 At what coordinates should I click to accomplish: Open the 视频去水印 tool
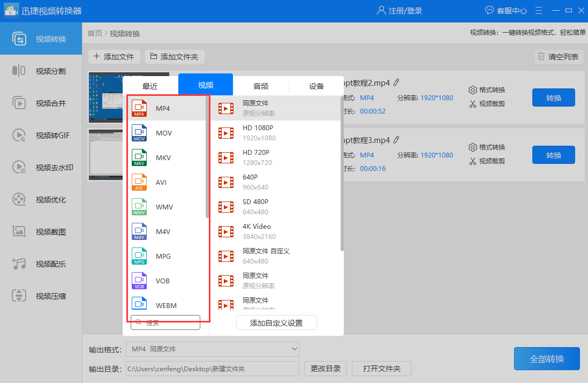pyautogui.click(x=41, y=167)
